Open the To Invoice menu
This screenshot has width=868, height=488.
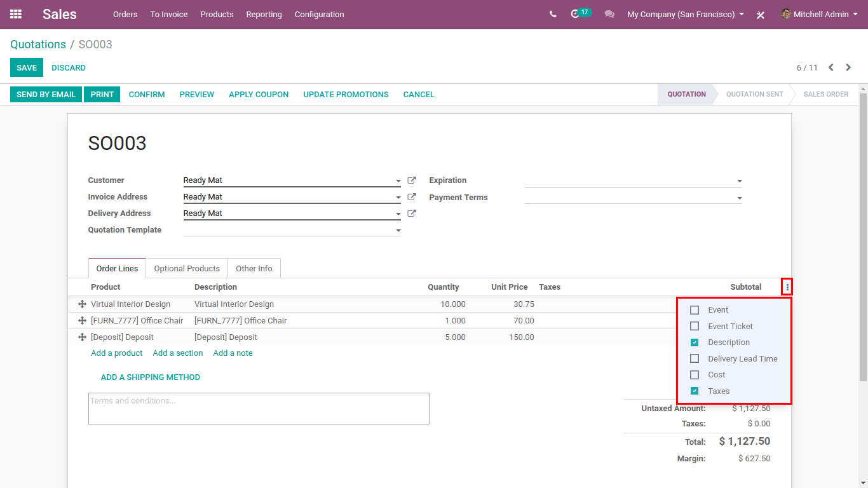tap(169, 14)
